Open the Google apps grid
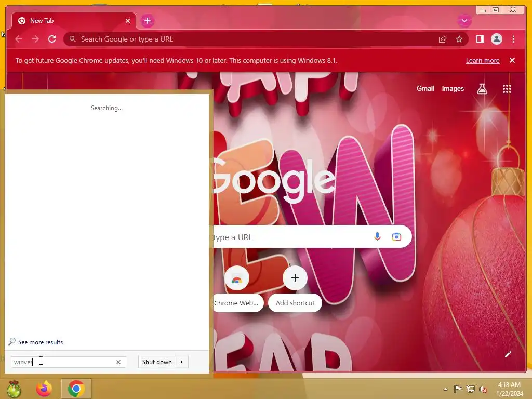The image size is (532, 399). [x=507, y=89]
